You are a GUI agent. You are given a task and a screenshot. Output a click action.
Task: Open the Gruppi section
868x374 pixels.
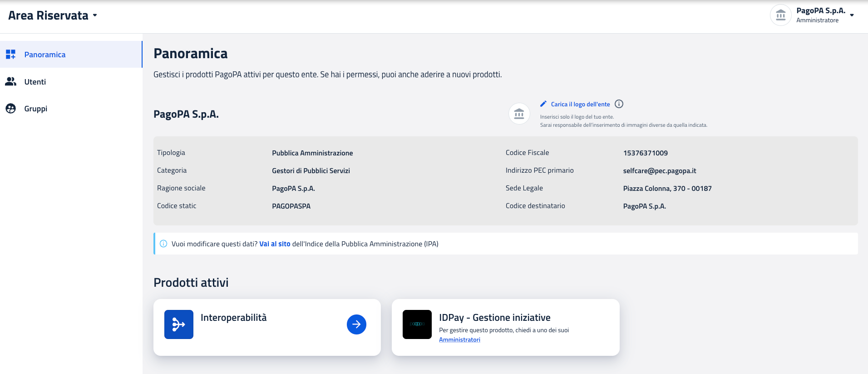36,109
